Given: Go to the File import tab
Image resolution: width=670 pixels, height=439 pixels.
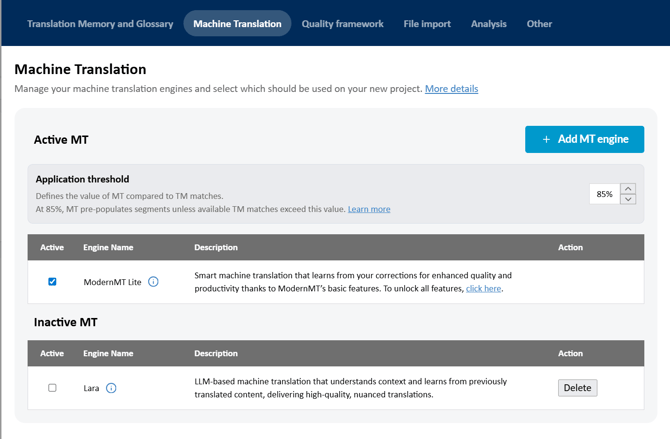Looking at the screenshot, I should coord(427,24).
